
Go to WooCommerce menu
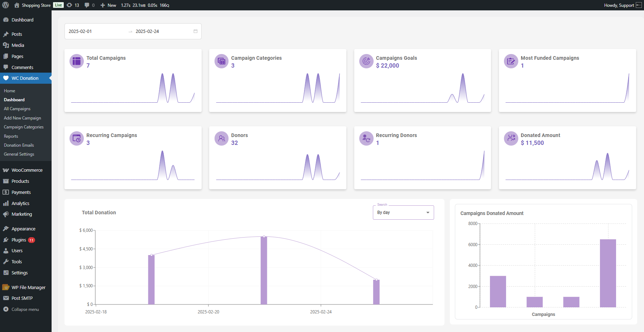pos(27,170)
